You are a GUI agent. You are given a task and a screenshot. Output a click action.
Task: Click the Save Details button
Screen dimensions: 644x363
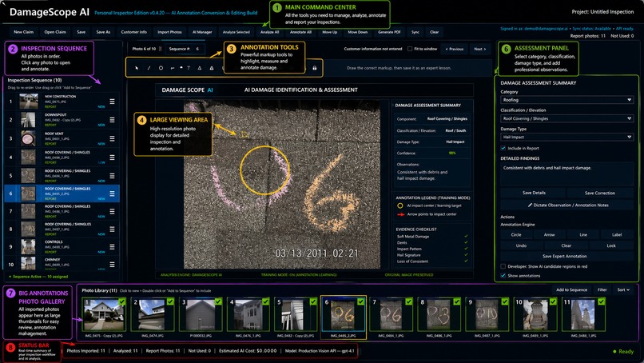[x=534, y=193]
